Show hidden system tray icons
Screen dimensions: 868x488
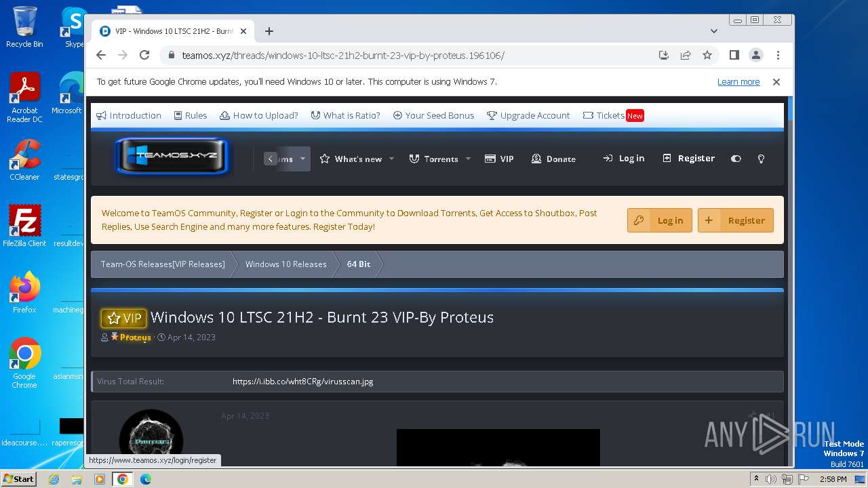756,479
